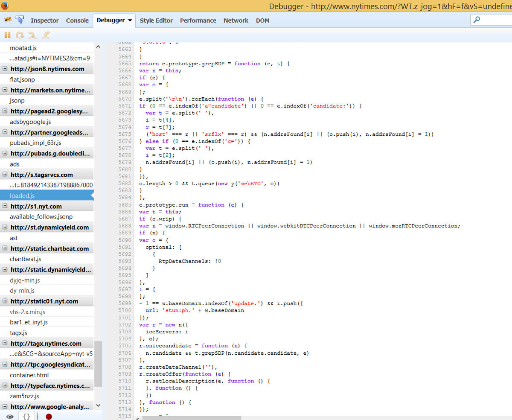
Task: Set breakpoint on line number 5688
Action: 124,225
